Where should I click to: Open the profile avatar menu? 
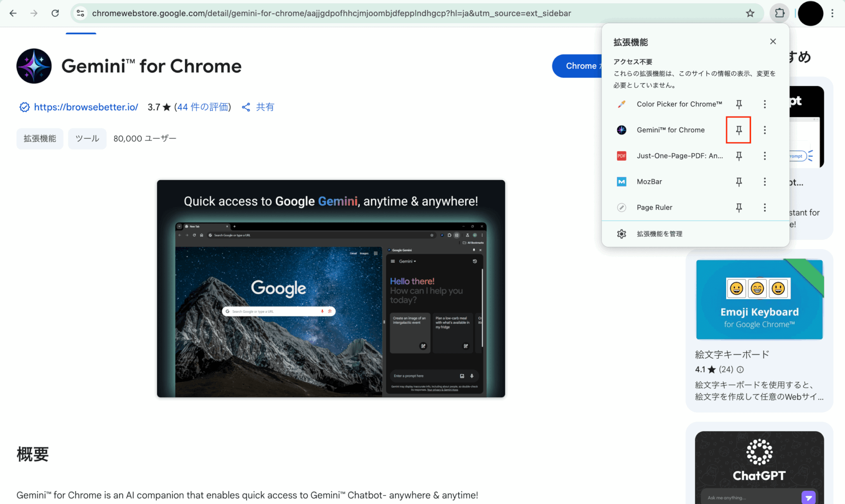click(x=810, y=13)
